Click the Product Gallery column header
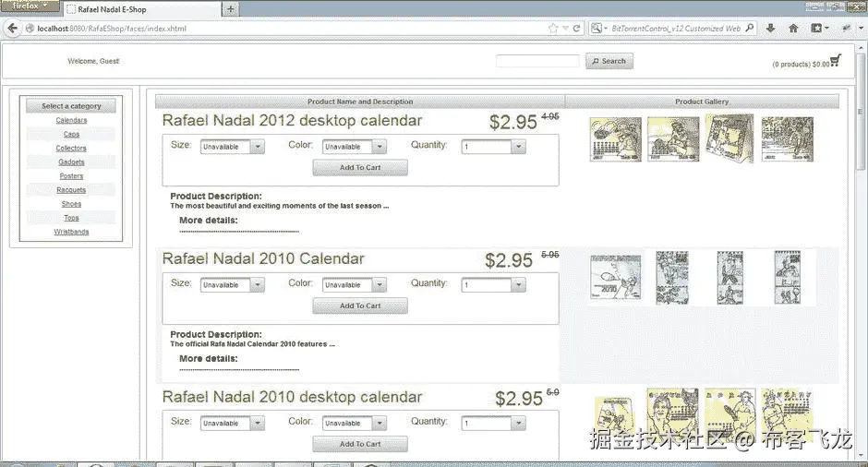The image size is (868, 467). pyautogui.click(x=702, y=102)
